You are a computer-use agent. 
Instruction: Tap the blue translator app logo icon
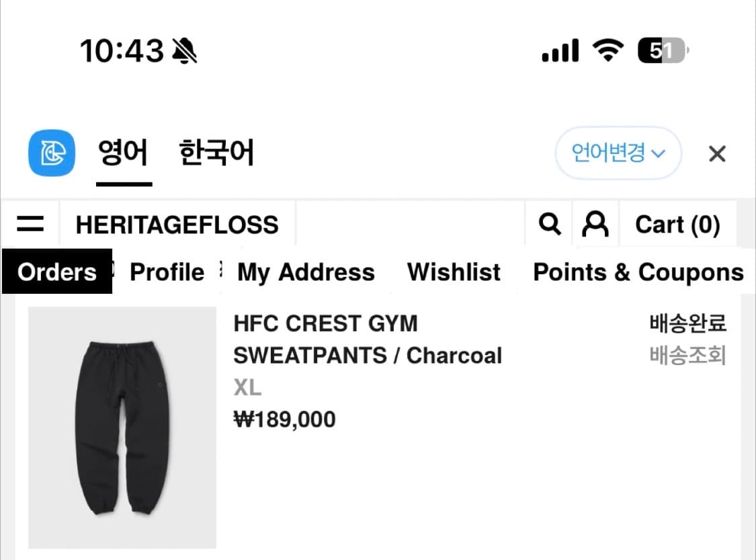click(x=51, y=153)
